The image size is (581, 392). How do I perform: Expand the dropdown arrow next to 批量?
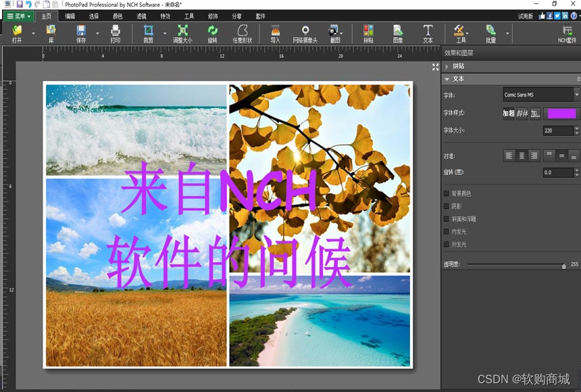[507, 34]
